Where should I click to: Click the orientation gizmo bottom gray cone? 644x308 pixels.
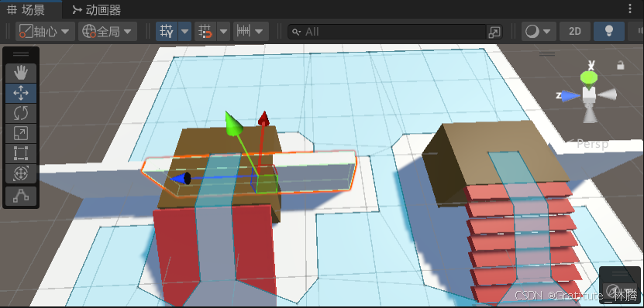(590, 115)
